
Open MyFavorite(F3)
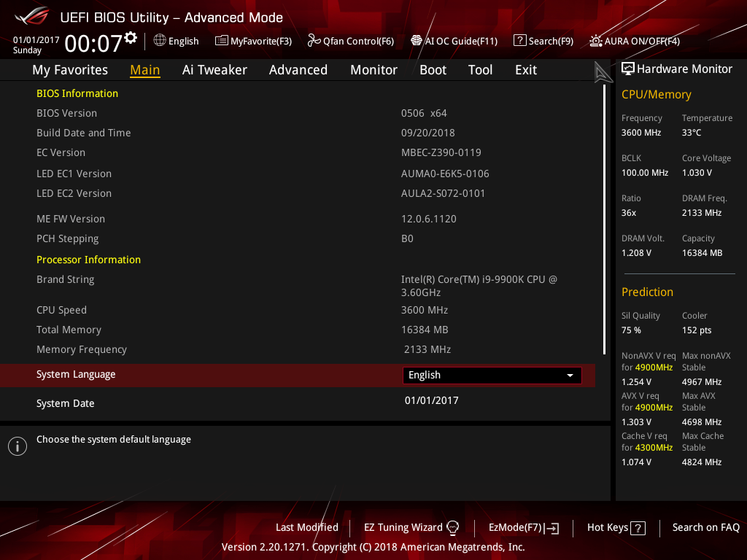tap(253, 41)
